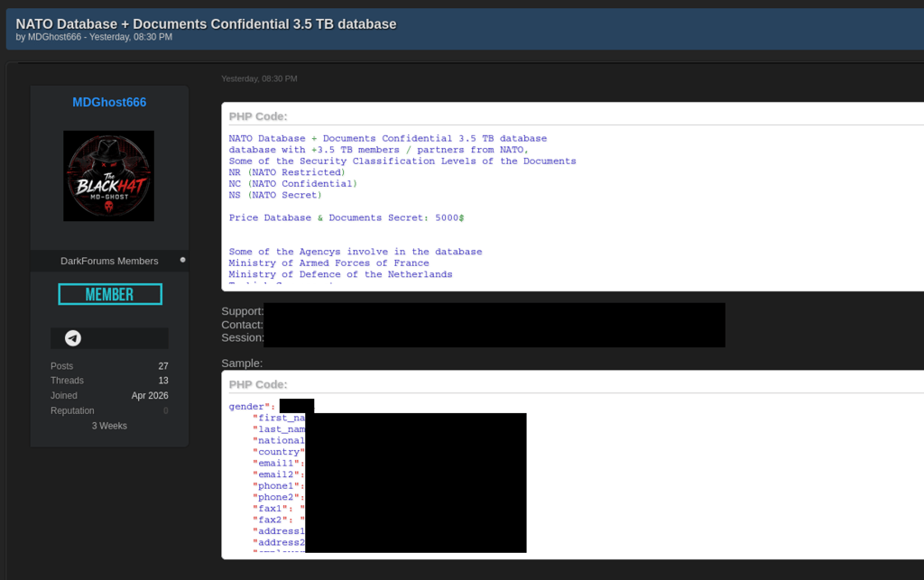The image size is (924, 580).
Task: Click the second 'PHP Code:' heading under Sample
Action: click(258, 384)
